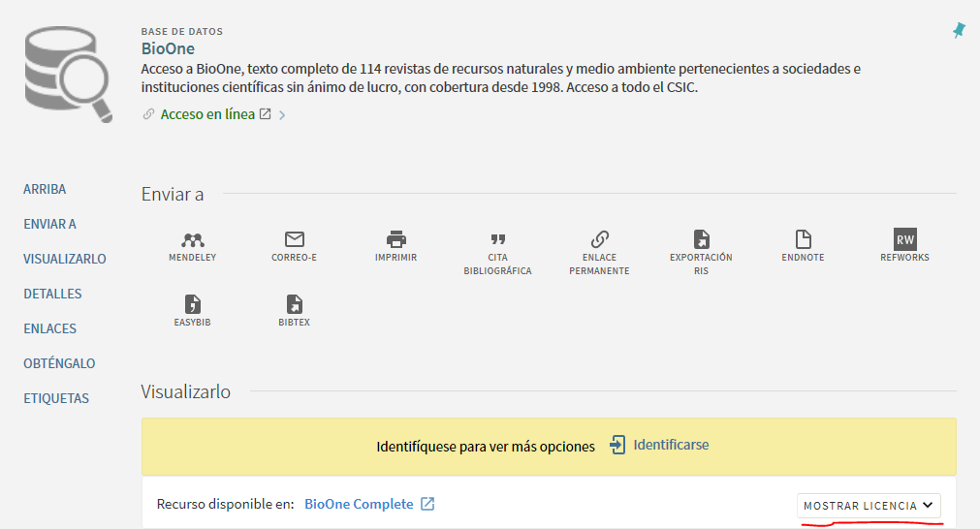Send record to Mendeley

pyautogui.click(x=193, y=246)
